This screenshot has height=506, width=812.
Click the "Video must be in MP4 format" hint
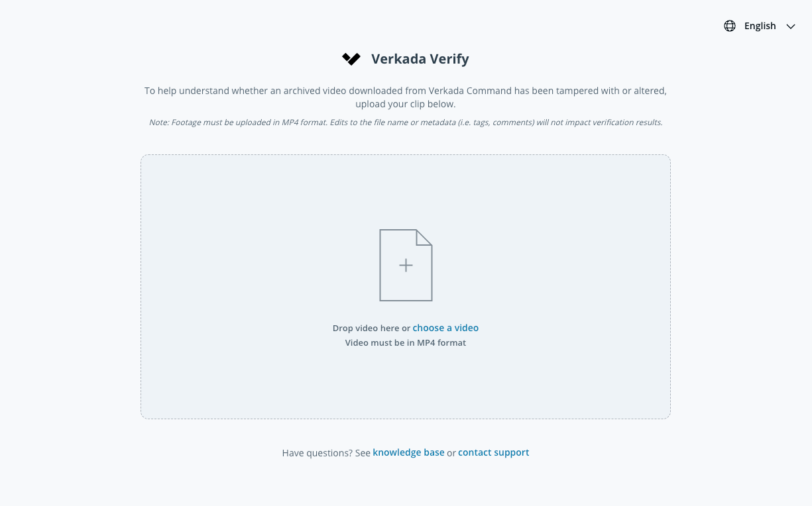click(x=406, y=343)
